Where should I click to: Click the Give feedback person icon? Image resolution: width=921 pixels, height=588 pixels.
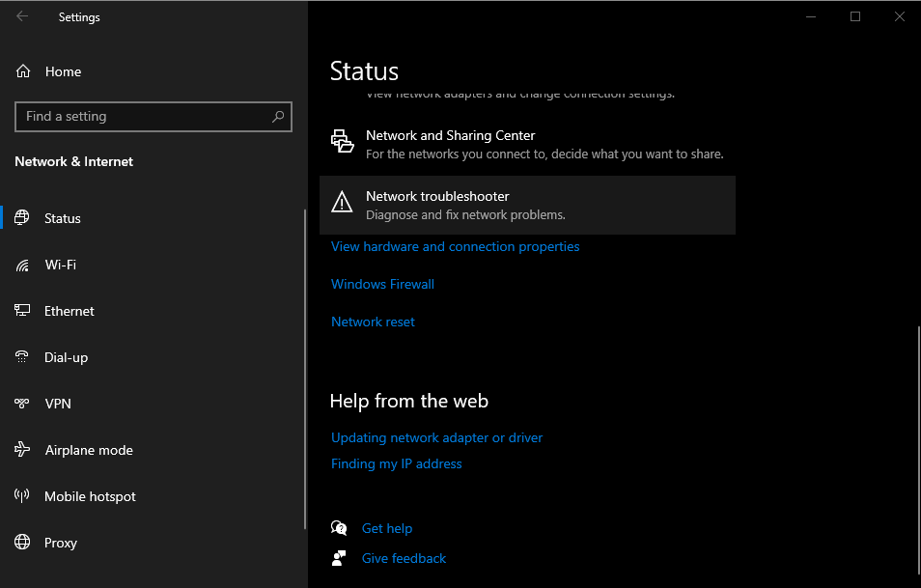[x=339, y=558]
